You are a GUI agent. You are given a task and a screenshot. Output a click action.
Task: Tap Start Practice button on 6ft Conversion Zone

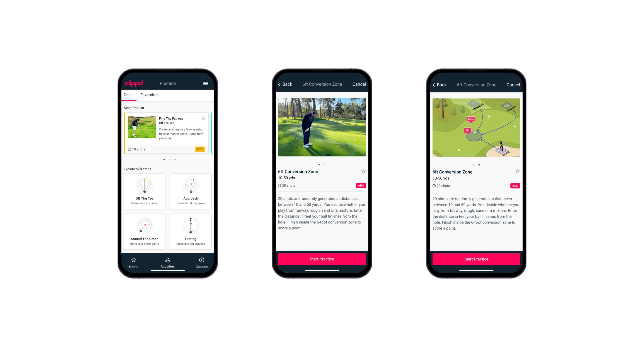(x=322, y=259)
